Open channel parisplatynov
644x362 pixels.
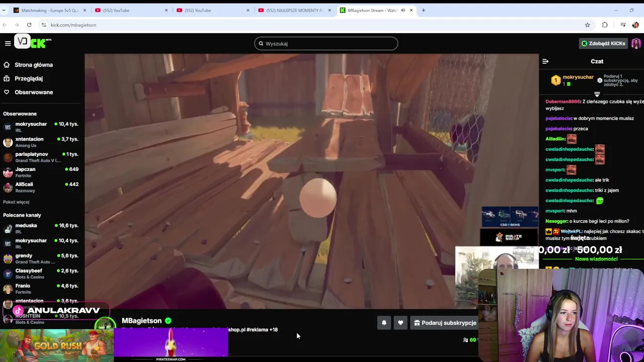(41, 157)
